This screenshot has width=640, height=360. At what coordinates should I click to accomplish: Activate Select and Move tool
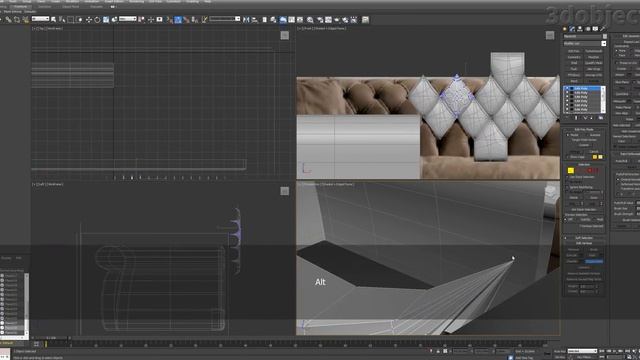point(89,20)
